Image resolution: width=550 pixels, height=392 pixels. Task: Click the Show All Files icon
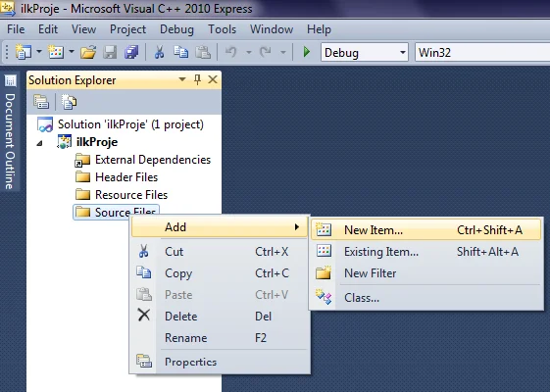69,102
